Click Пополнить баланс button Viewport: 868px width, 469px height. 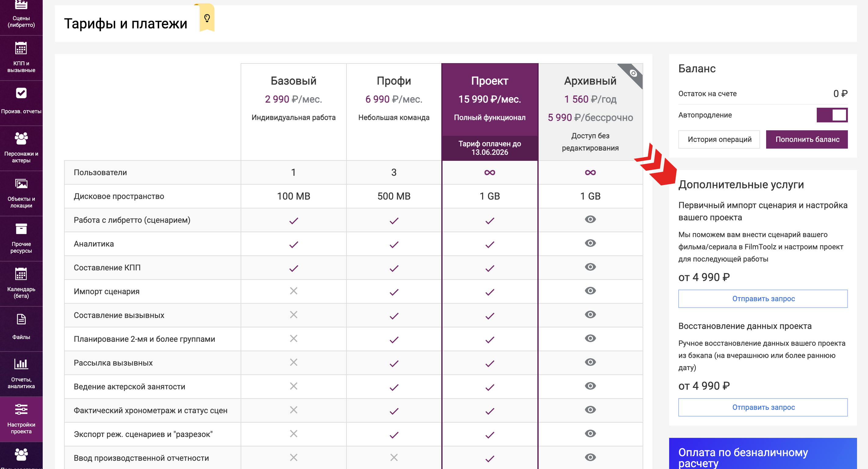point(807,139)
